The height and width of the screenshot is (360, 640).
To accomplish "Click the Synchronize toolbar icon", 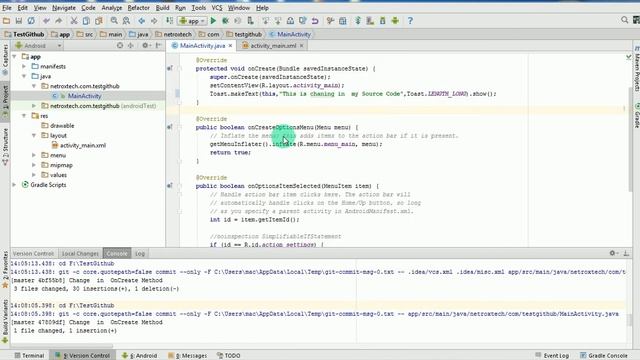I will tap(31, 21).
